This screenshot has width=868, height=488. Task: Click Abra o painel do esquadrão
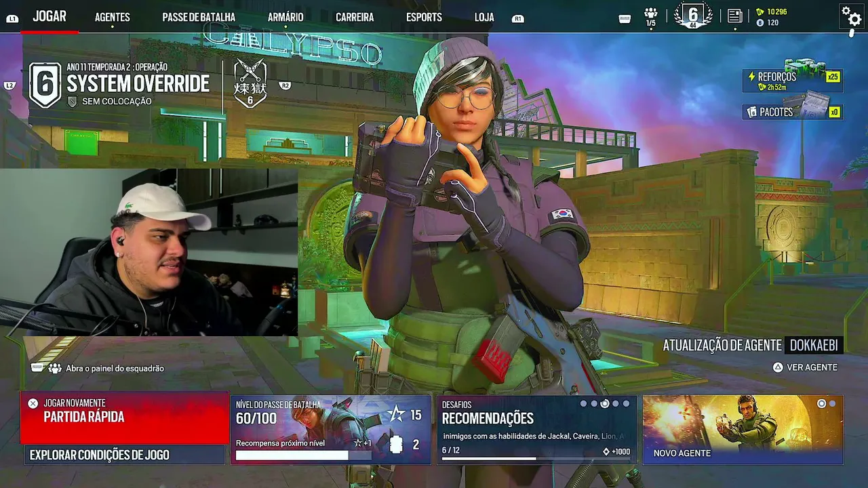click(115, 368)
